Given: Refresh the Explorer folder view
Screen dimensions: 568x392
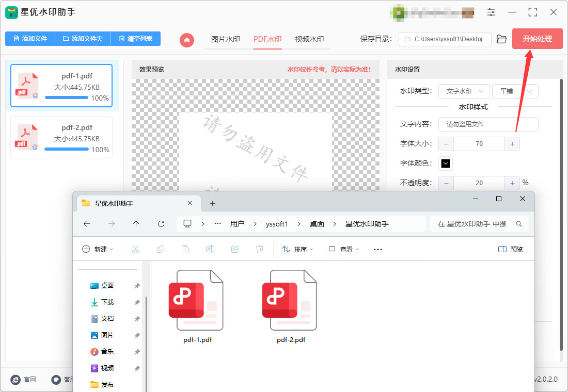Looking at the screenshot, I should click(161, 224).
